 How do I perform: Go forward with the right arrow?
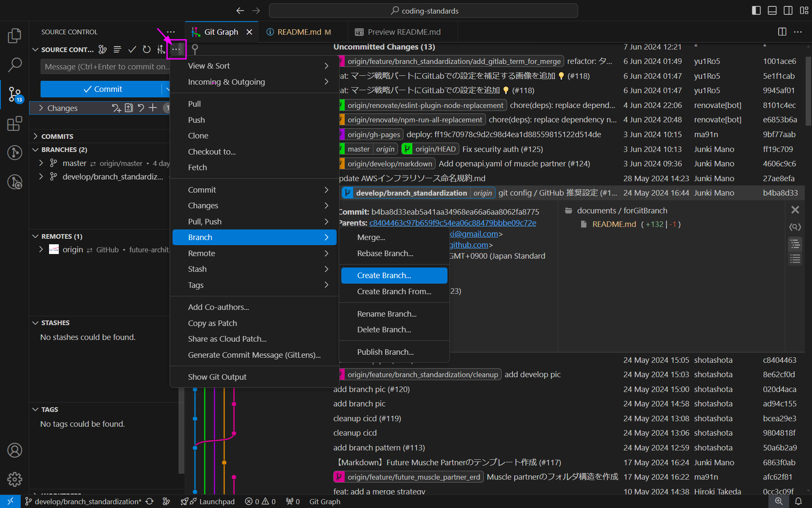pyautogui.click(x=256, y=11)
